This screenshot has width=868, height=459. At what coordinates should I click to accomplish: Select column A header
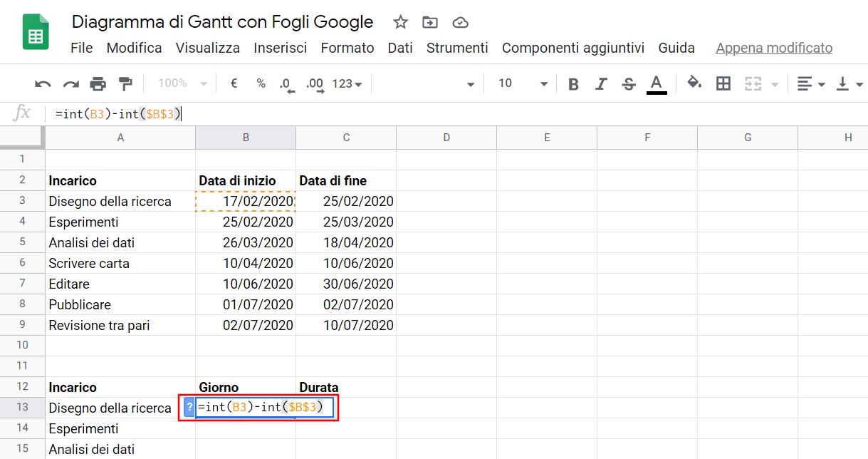click(x=120, y=138)
